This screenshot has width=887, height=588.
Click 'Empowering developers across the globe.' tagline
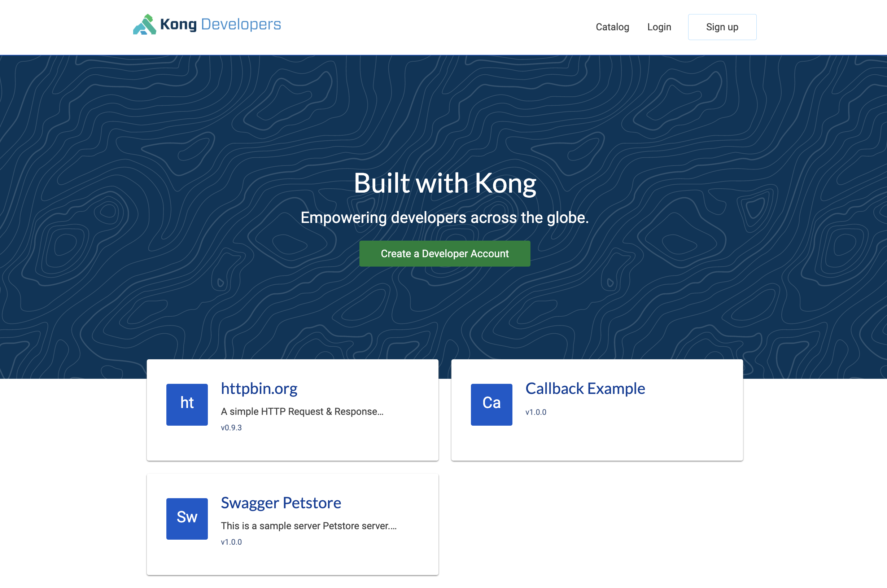(445, 218)
